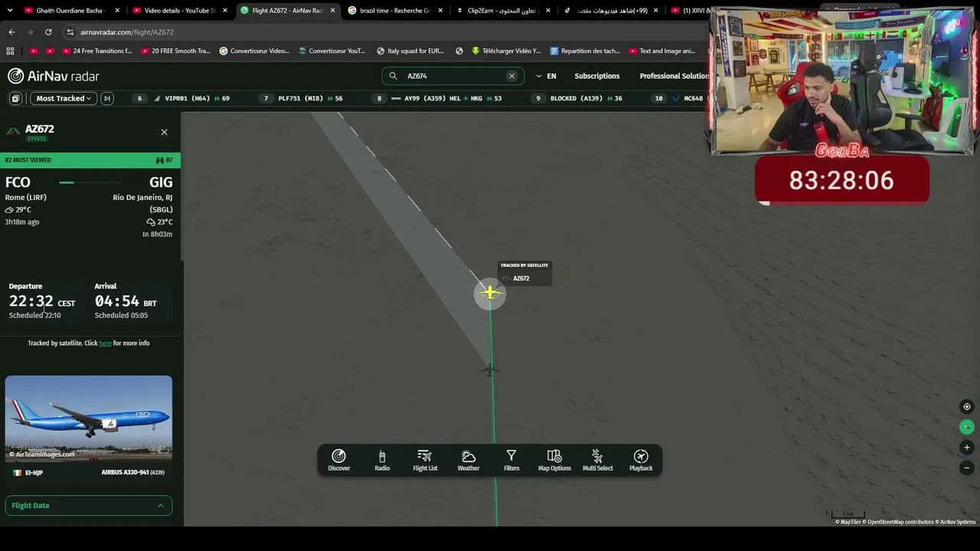980x551 pixels.
Task: Collapse the Flight Data section
Action: point(89,505)
